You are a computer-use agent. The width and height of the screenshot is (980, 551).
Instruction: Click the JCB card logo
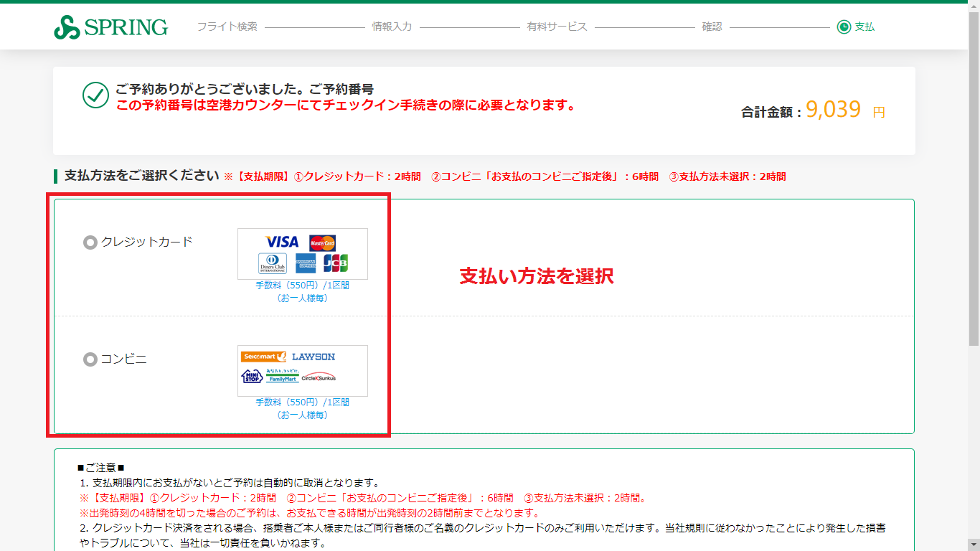click(335, 263)
